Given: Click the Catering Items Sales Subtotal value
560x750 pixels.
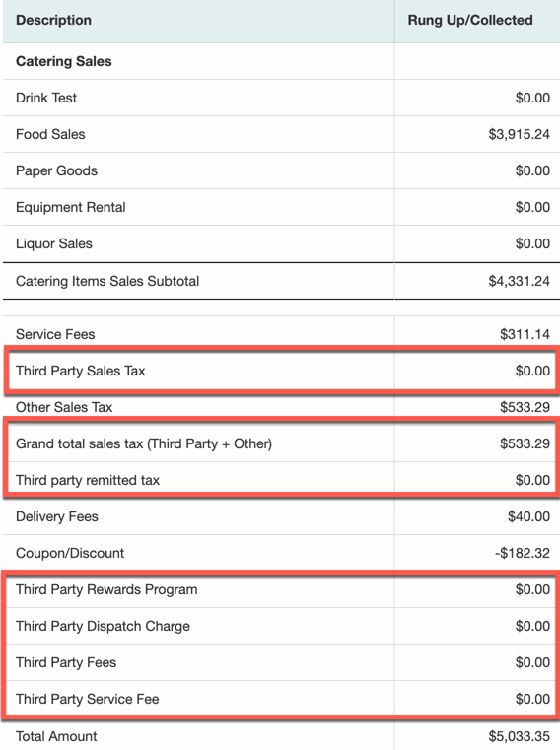Looking at the screenshot, I should (x=519, y=281).
